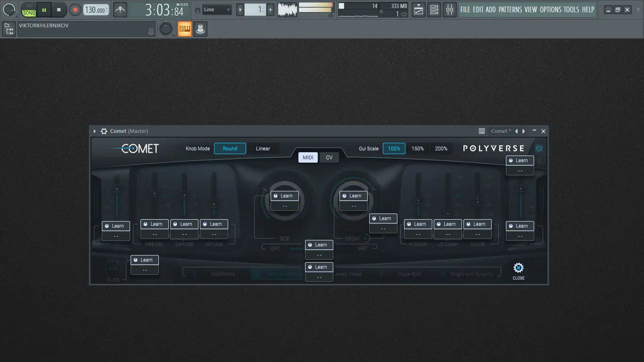The image size is (644, 362).
Task: Open the VIEW menu
Action: click(x=531, y=9)
